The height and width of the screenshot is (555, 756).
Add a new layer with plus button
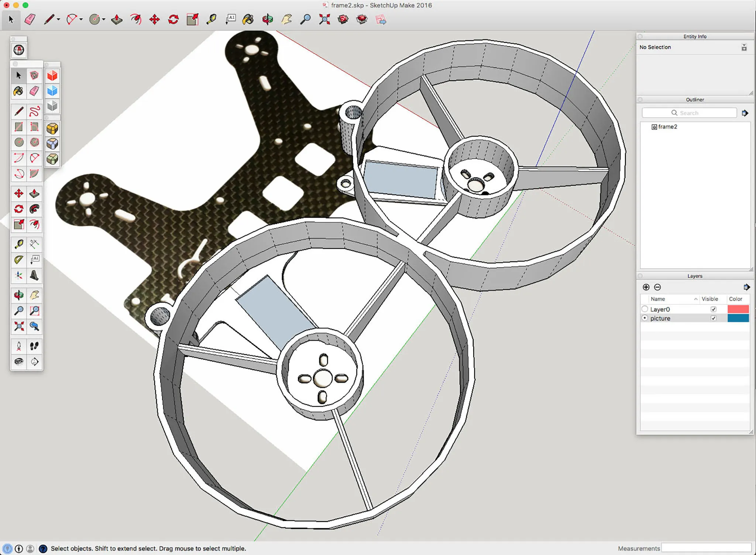(646, 287)
